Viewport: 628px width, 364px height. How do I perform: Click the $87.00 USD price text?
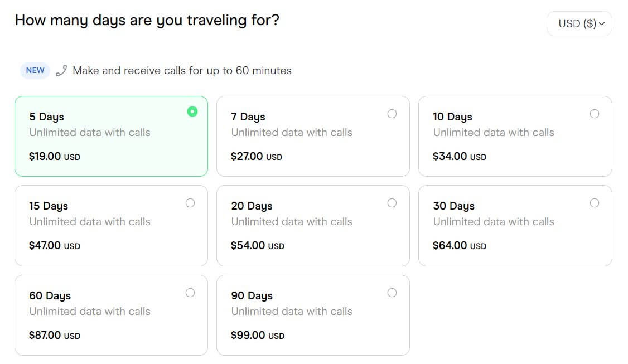coord(55,336)
